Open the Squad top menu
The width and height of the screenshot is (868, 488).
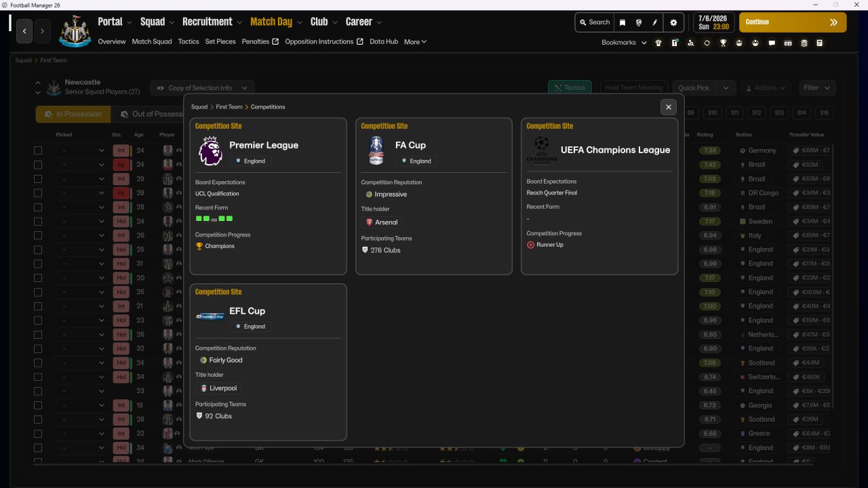click(x=153, y=22)
